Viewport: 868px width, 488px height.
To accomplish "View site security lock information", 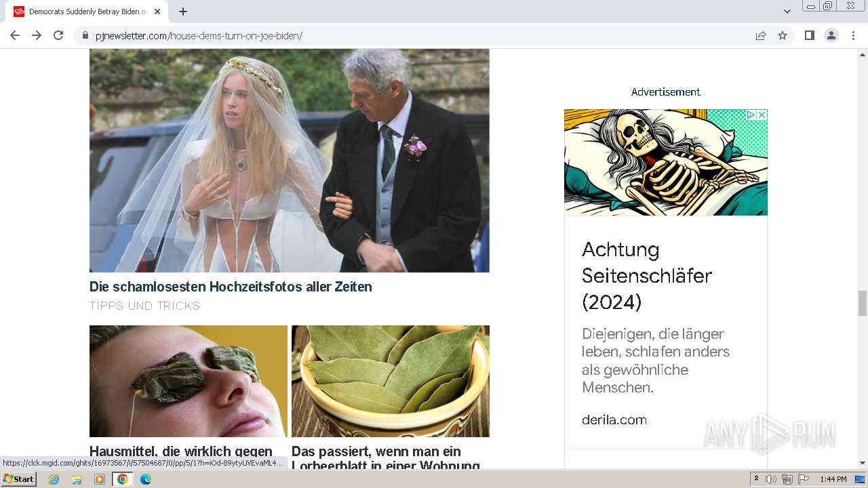I will [85, 35].
